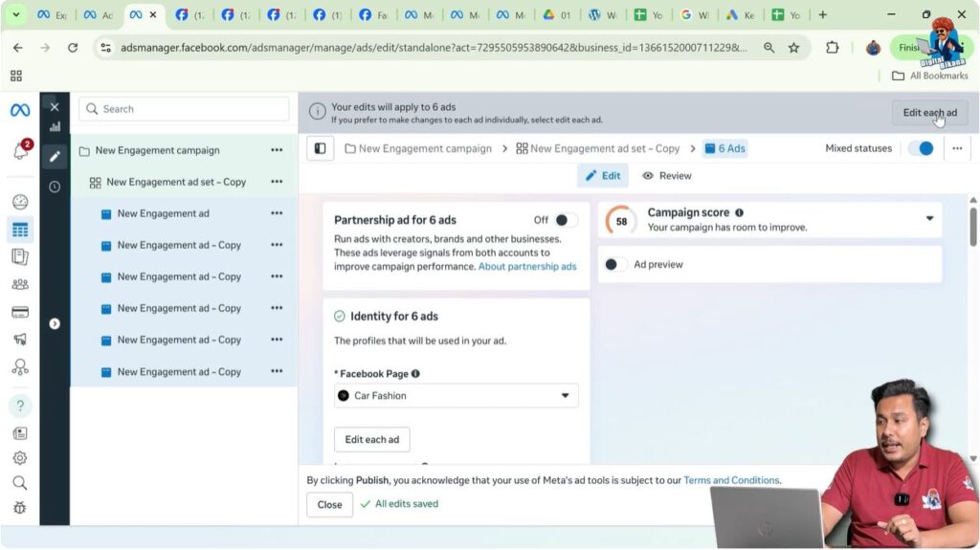The width and height of the screenshot is (980, 550).
Task: Expand the dark panel with arrow button
Action: [55, 323]
